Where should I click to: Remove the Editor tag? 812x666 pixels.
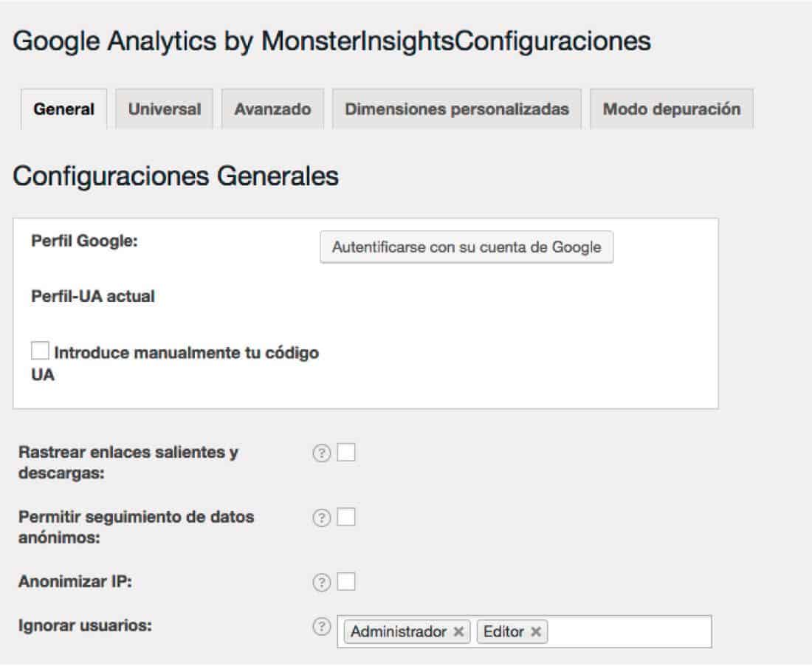pyautogui.click(x=536, y=632)
